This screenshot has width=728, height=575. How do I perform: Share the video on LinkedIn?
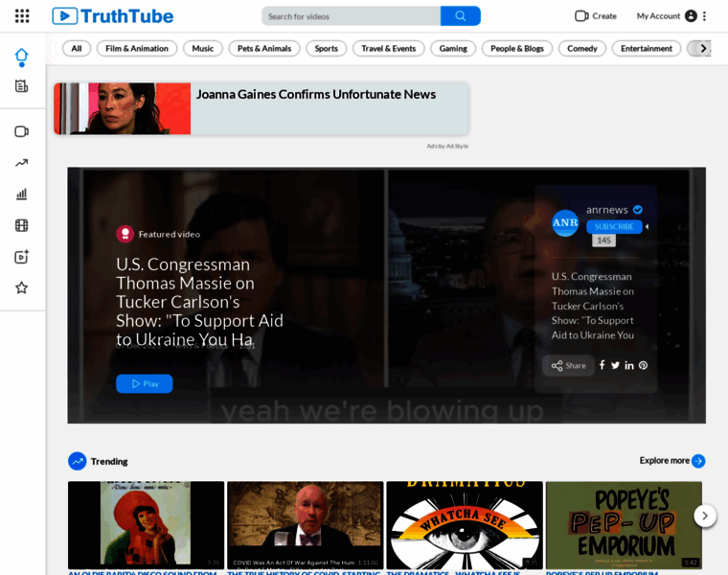[629, 365]
